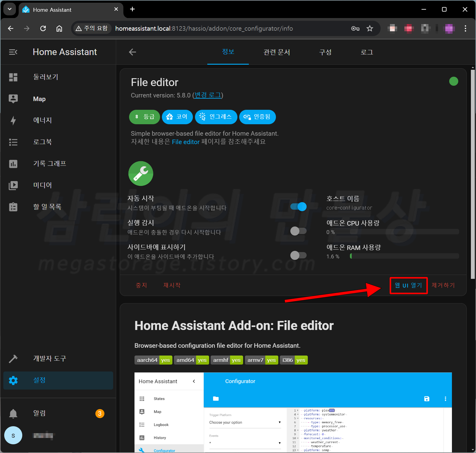The width and height of the screenshot is (476, 453).
Task: Open the 기록 그래프 chart icon
Action: pyautogui.click(x=13, y=164)
